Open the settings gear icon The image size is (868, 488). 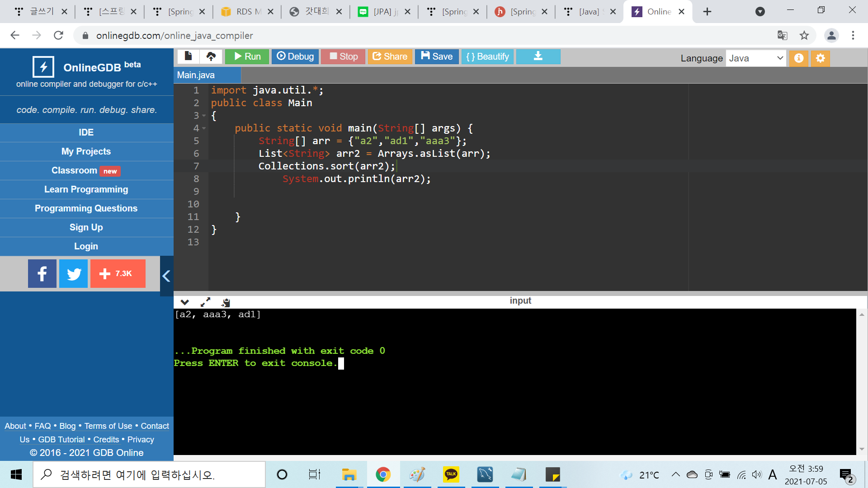tap(821, 58)
